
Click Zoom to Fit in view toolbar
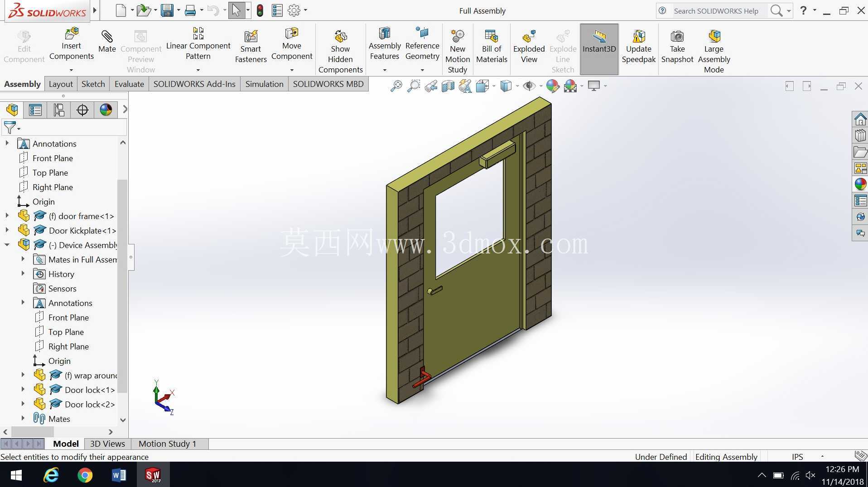coord(396,86)
